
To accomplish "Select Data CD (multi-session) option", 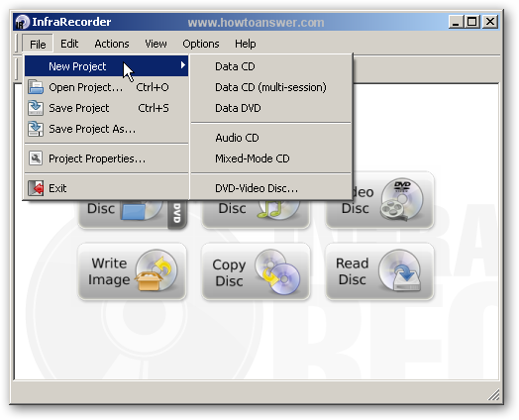I will coord(270,87).
